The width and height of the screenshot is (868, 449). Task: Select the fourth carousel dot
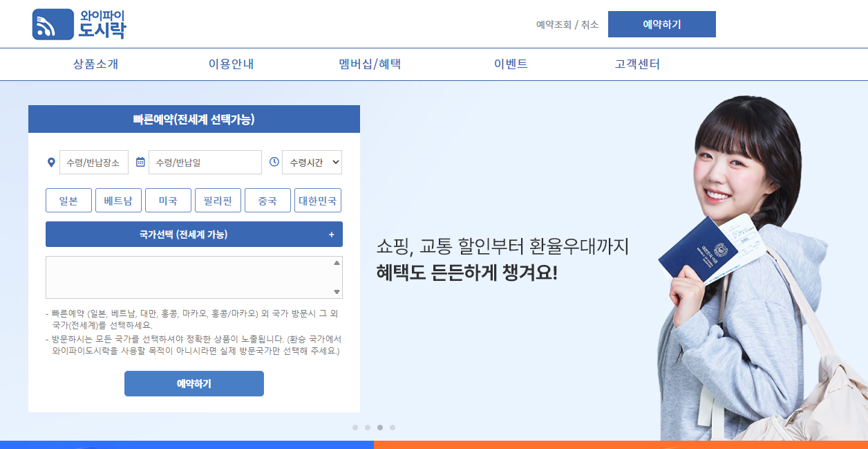point(393,427)
